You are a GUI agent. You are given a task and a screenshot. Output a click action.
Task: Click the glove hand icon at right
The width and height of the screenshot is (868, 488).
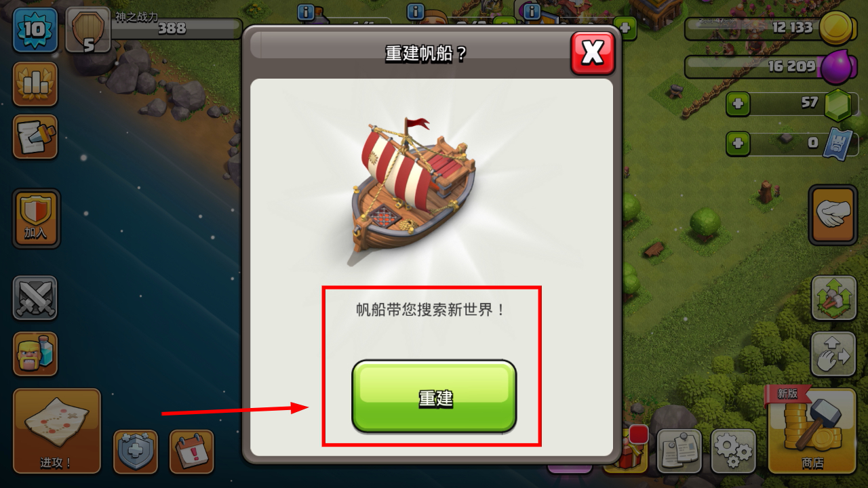point(833,215)
